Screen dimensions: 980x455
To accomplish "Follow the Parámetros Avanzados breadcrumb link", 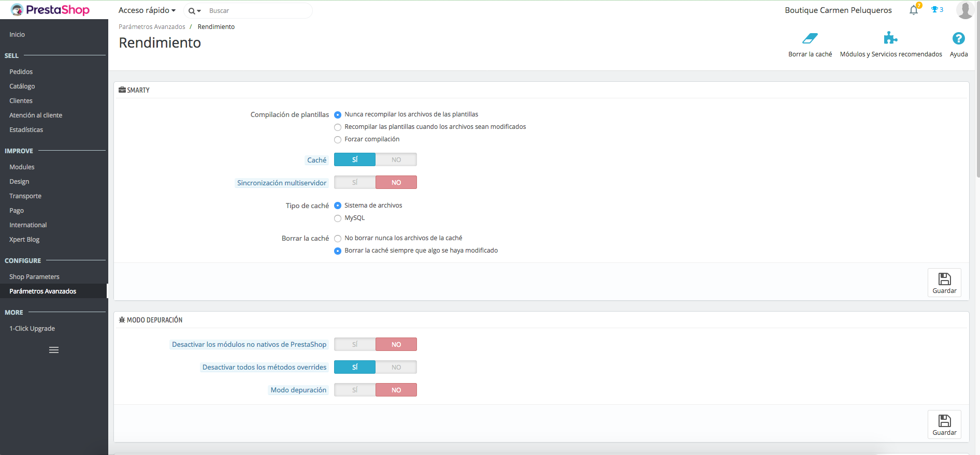I will pyautogui.click(x=152, y=27).
